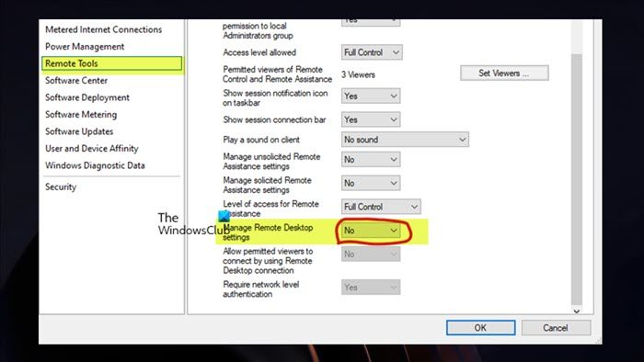Image resolution: width=644 pixels, height=362 pixels.
Task: Confirm settings with OK button
Action: (x=480, y=328)
